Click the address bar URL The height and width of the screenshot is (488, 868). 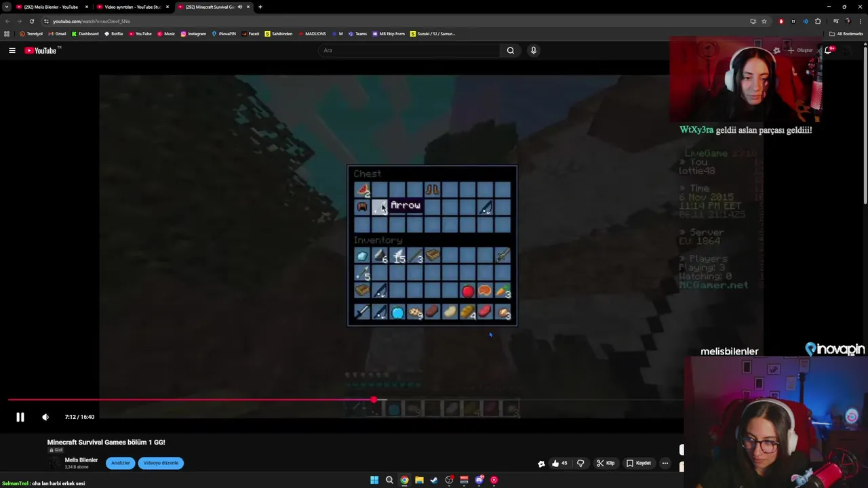(x=92, y=21)
